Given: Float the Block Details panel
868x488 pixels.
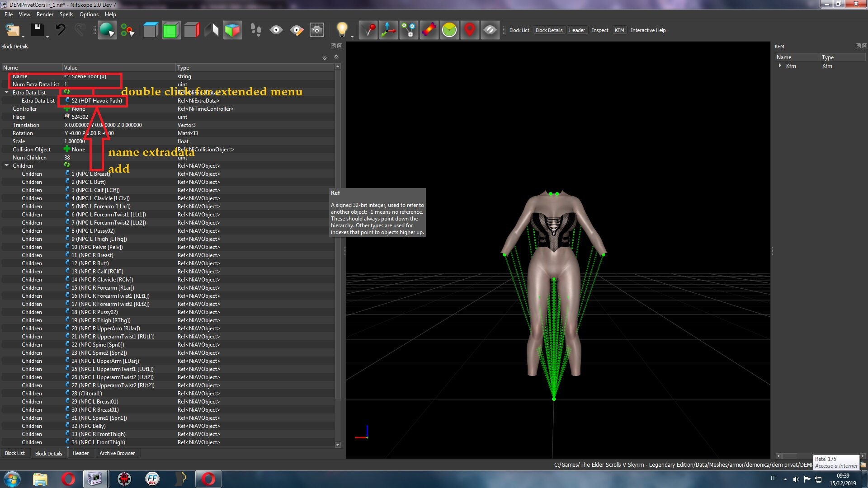Looking at the screenshot, I should click(x=333, y=46).
